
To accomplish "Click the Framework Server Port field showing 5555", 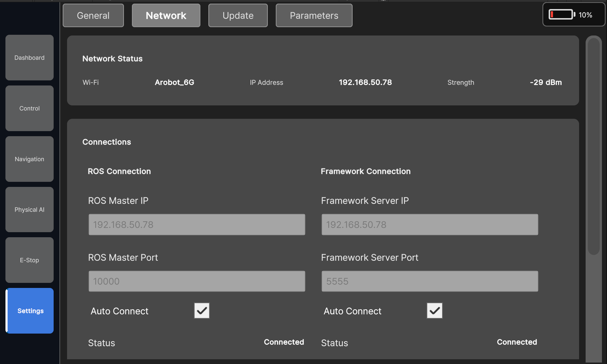I will point(429,281).
